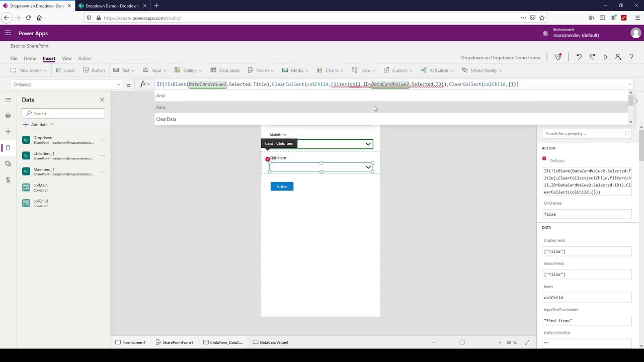Choose the ClearData suggestion in autocomplete list
This screenshot has height=362, width=644.
392,119
